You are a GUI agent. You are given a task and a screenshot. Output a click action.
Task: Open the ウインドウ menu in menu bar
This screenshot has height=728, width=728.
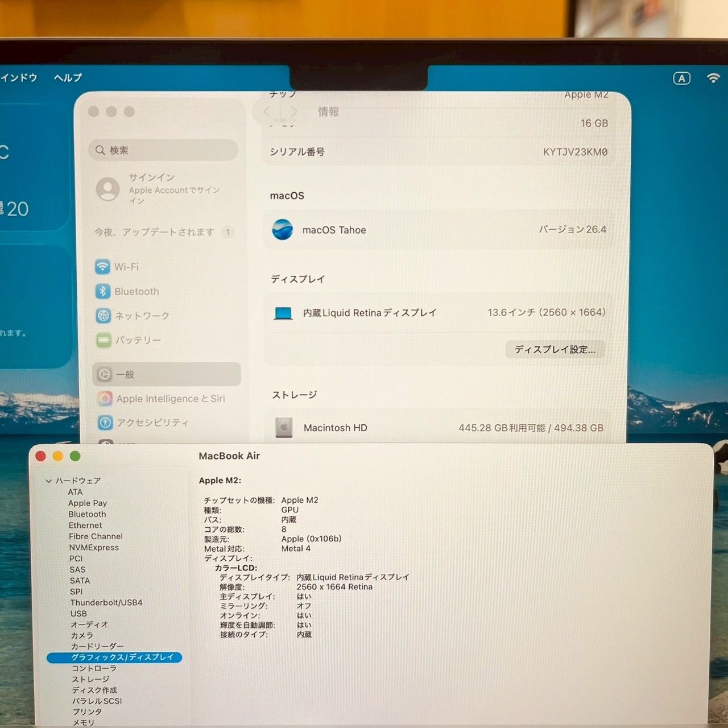[19, 78]
